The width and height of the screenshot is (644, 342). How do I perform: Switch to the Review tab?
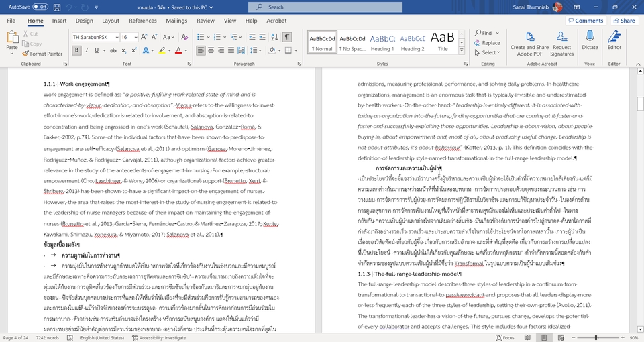click(205, 21)
